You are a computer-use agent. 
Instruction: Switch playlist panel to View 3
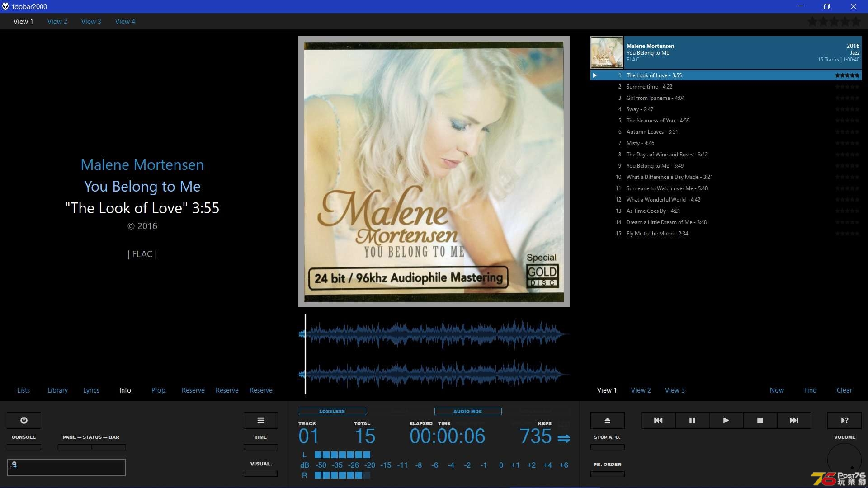click(675, 390)
